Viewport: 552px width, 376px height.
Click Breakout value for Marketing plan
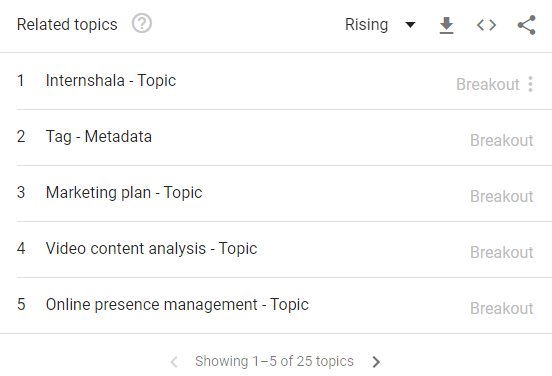coord(502,196)
